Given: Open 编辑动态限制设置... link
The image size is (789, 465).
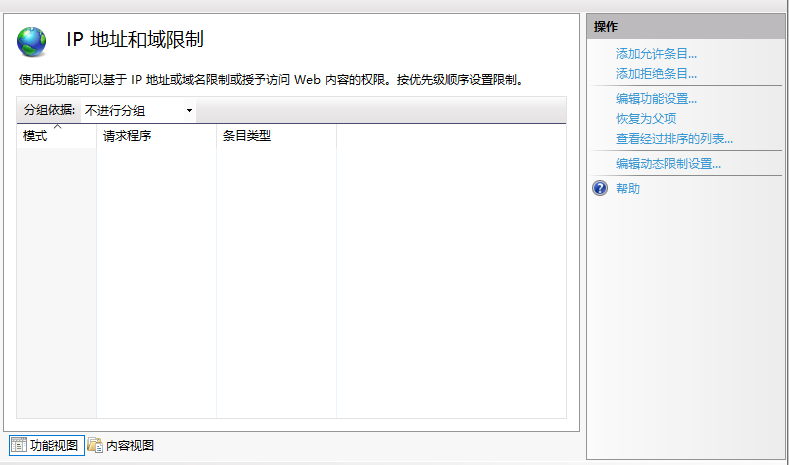Looking at the screenshot, I should point(668,164).
